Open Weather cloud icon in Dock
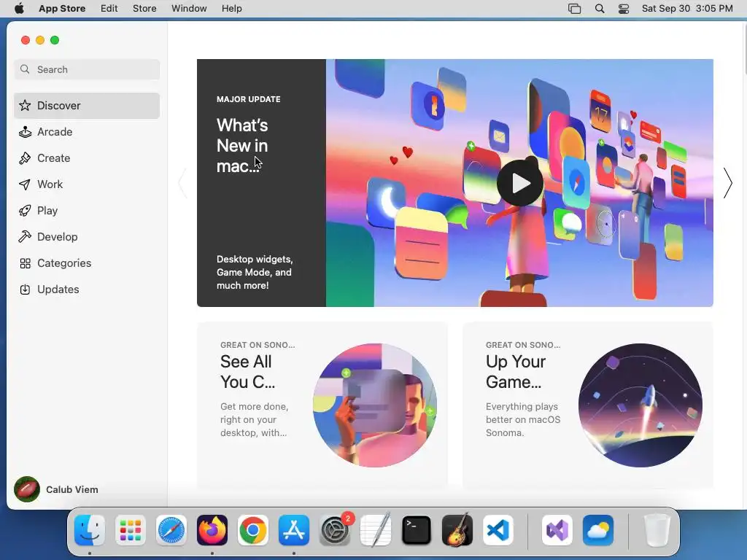Viewport: 747px width, 560px height. 598,530
